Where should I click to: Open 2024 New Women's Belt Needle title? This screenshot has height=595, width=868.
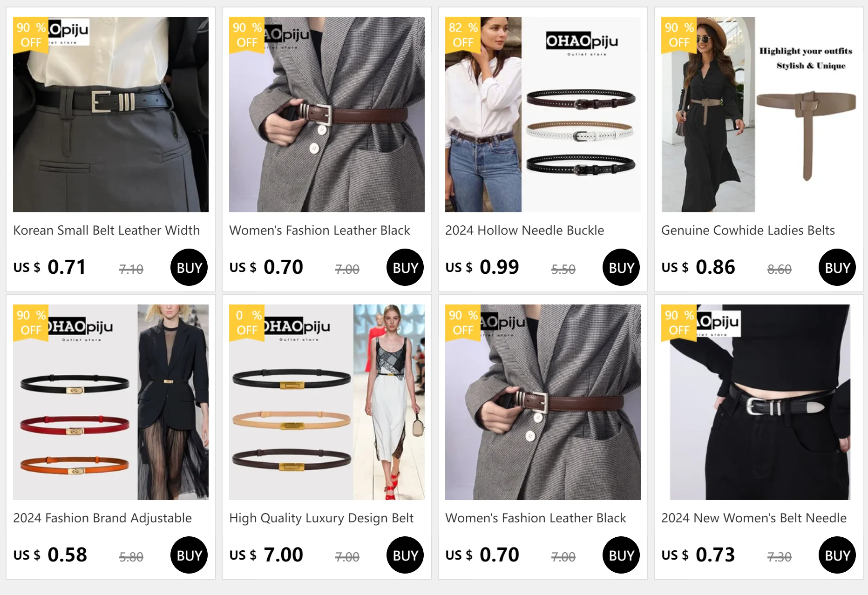coord(754,518)
